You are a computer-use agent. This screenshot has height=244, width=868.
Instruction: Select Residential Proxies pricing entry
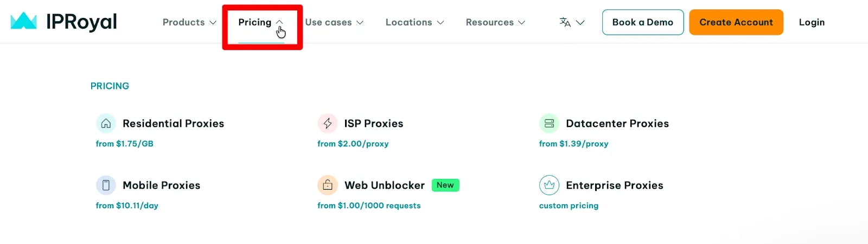[173, 124]
